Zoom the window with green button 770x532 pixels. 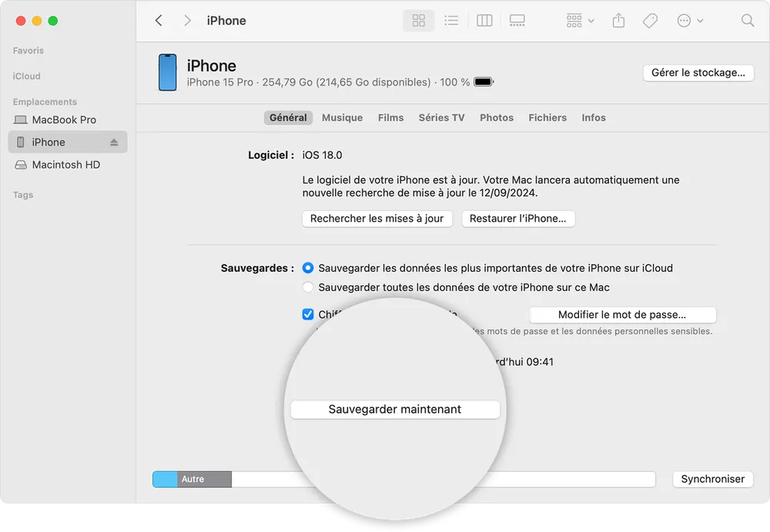pyautogui.click(x=53, y=21)
